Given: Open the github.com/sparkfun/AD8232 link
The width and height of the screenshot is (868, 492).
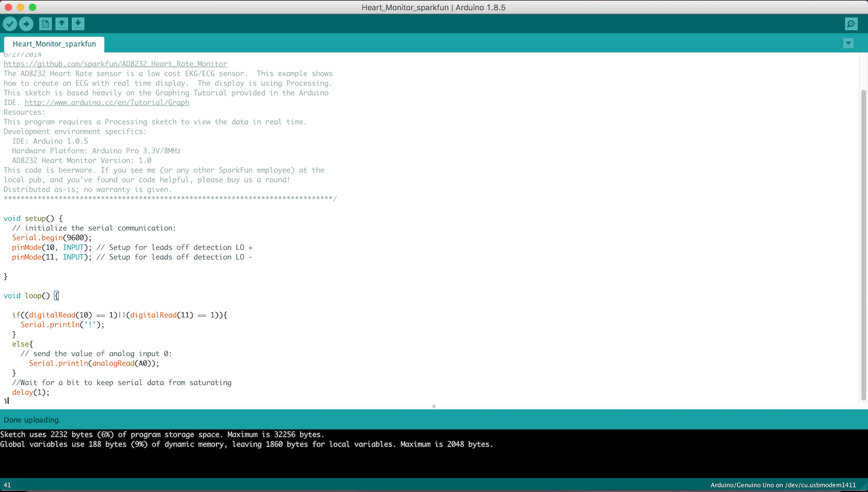Looking at the screenshot, I should [116, 64].
